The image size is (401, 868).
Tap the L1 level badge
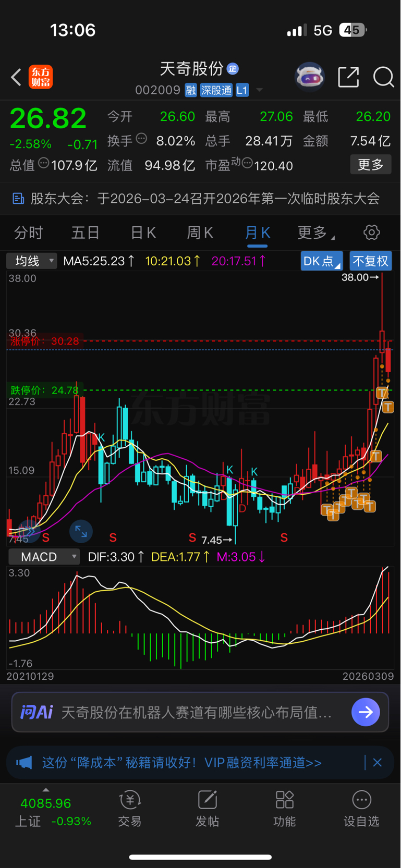(242, 90)
